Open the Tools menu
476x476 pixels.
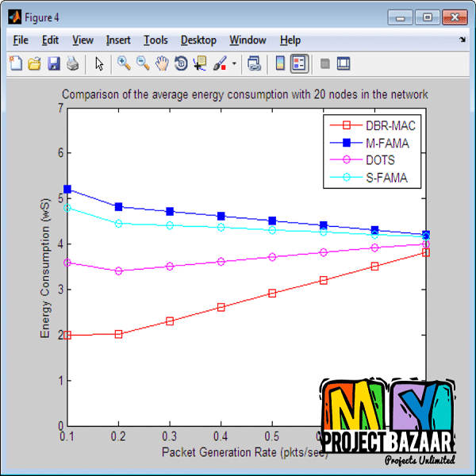(x=155, y=40)
